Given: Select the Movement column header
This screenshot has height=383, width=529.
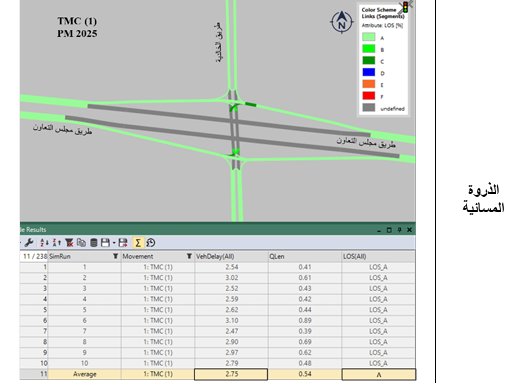Looking at the screenshot, I should point(158,256).
